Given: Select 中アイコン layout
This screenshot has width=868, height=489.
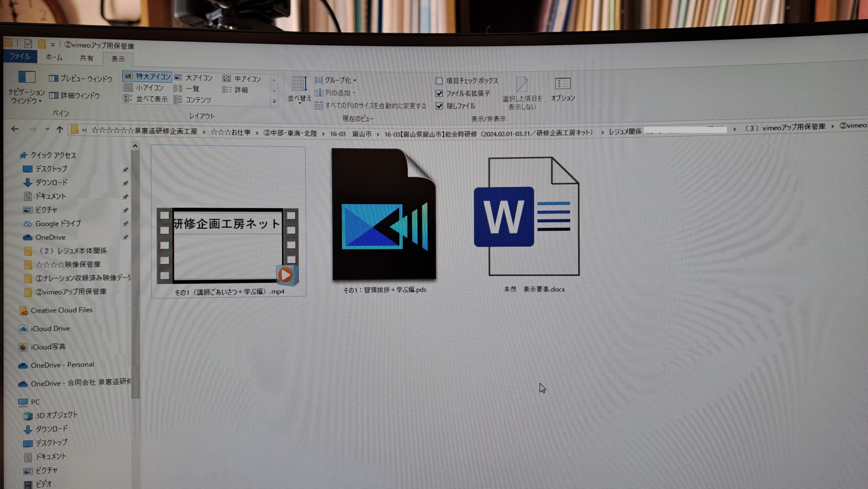Looking at the screenshot, I should (242, 79).
